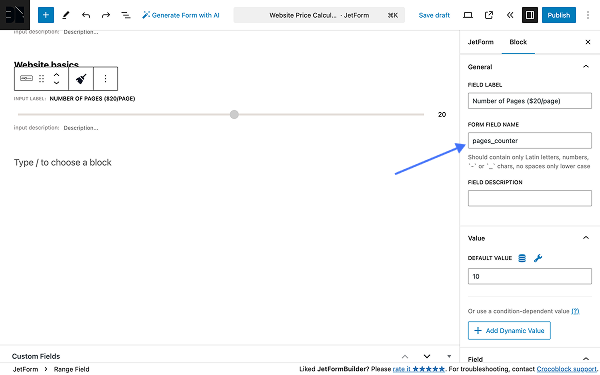
Task: Close the settings sidebar
Action: point(588,42)
